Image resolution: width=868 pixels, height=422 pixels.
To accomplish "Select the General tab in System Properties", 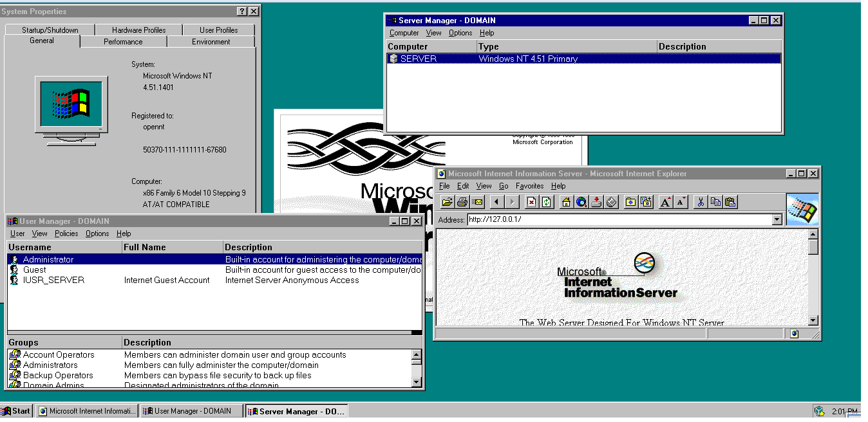I will [42, 41].
